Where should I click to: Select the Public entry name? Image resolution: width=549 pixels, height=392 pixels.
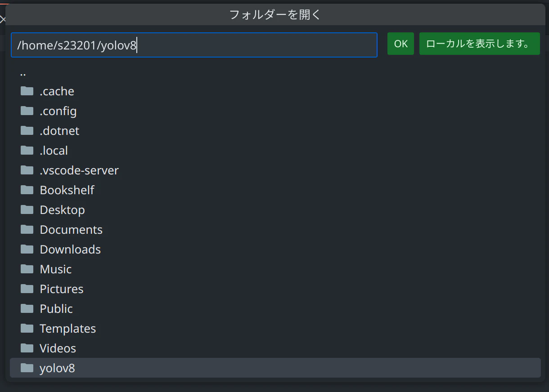point(56,309)
